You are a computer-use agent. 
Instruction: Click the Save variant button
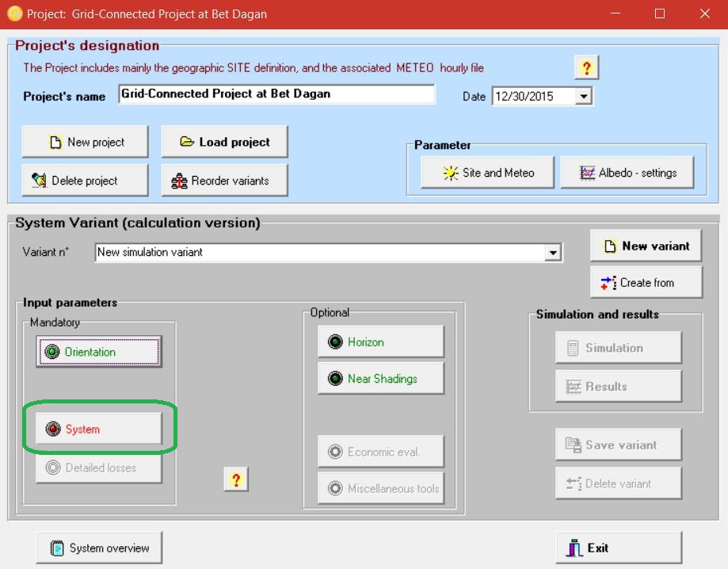tap(619, 445)
